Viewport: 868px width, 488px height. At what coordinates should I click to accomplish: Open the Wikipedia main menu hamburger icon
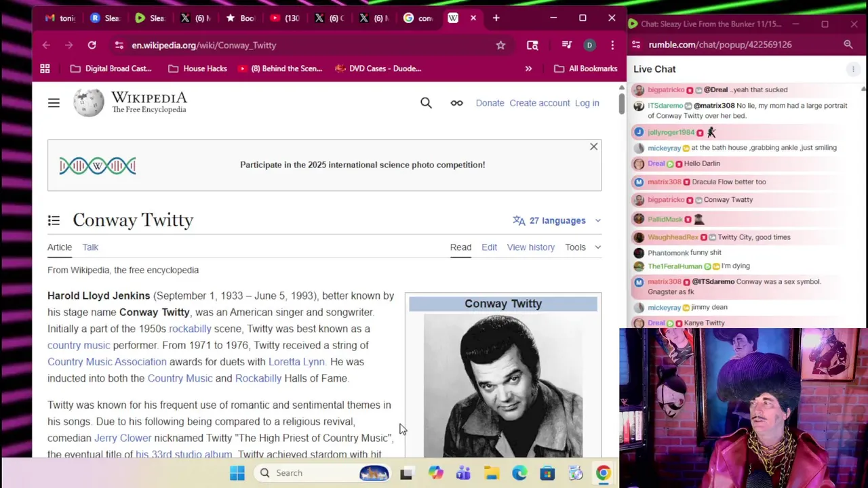pyautogui.click(x=54, y=103)
